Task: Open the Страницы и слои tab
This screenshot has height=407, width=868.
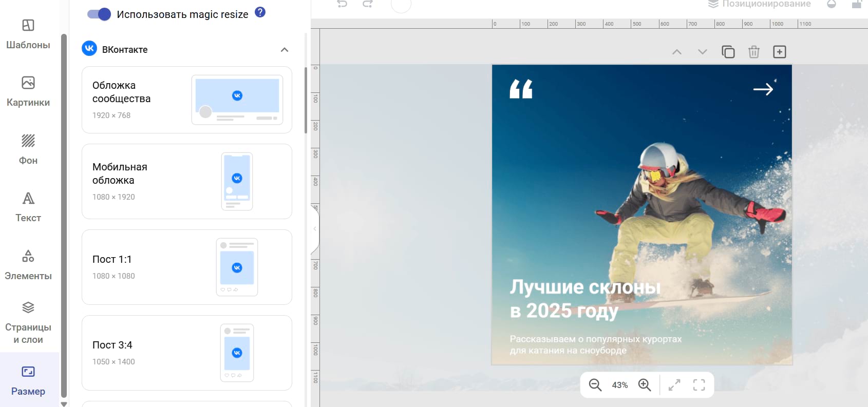Action: 28,323
